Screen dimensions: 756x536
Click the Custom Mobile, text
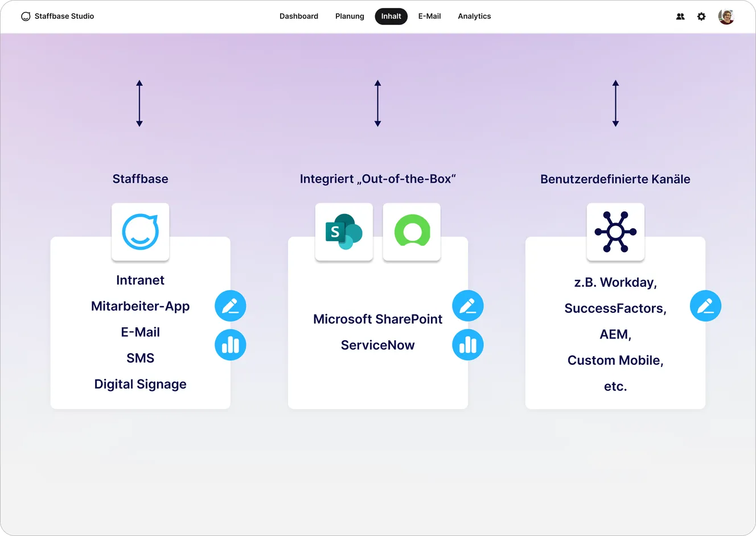pos(615,360)
